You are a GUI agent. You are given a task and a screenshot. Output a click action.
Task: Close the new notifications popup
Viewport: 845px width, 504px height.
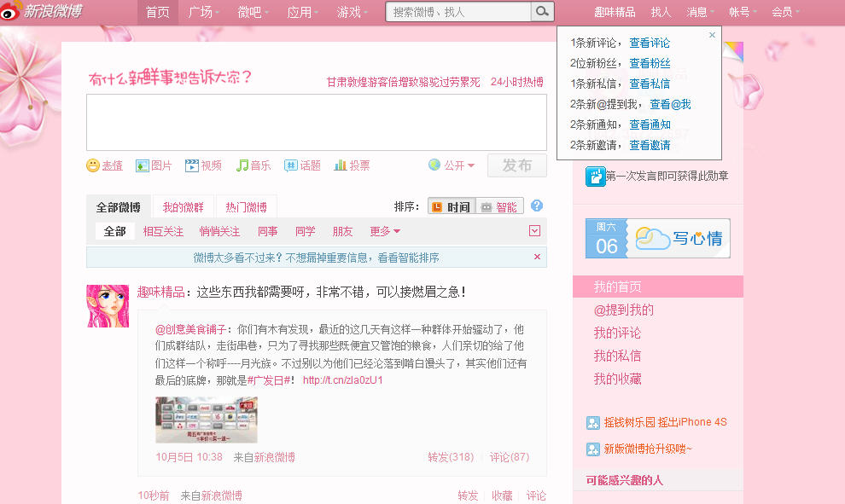[713, 35]
